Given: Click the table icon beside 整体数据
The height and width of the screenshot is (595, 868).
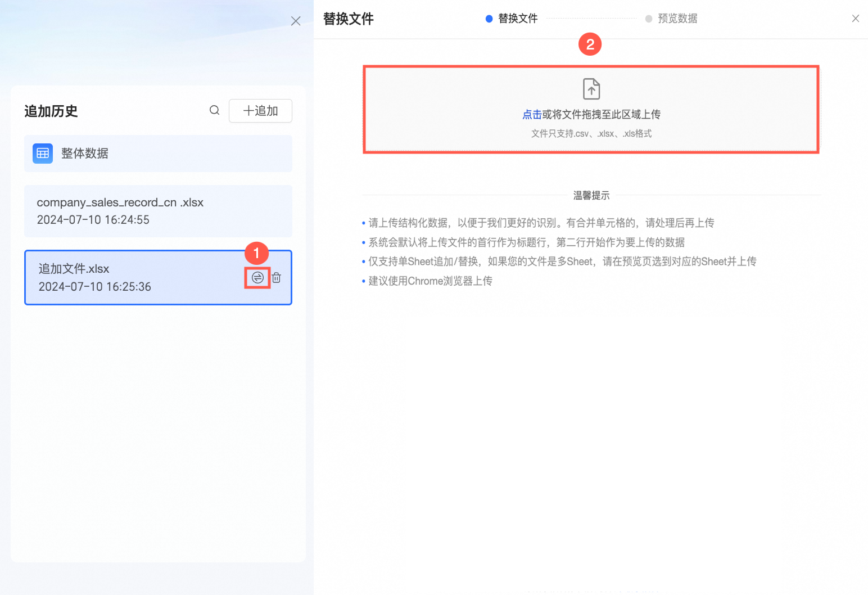Looking at the screenshot, I should (43, 153).
